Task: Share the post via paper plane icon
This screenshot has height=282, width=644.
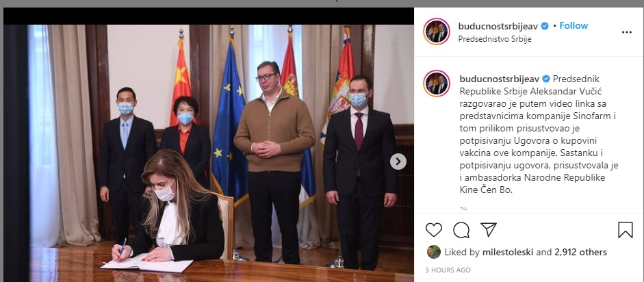Action: 489,229
